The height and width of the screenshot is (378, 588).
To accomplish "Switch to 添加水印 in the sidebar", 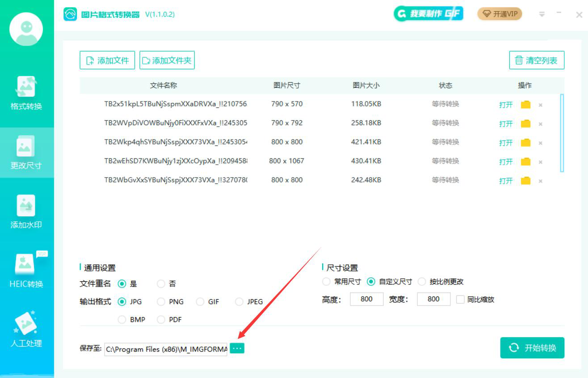I will coord(26,212).
